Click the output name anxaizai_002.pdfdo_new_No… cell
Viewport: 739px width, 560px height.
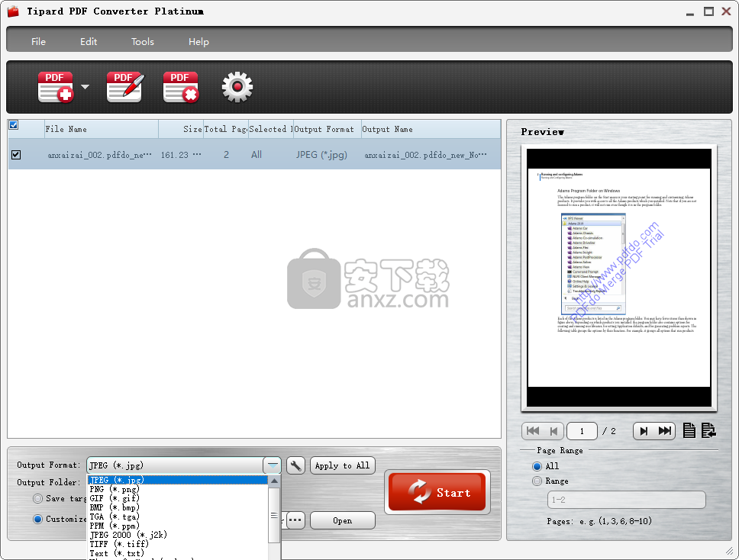425,154
